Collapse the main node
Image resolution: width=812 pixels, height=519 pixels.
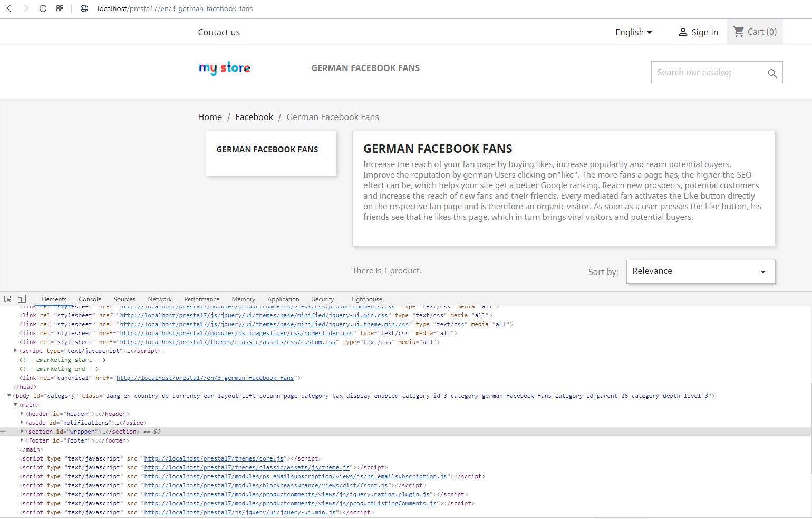16,405
